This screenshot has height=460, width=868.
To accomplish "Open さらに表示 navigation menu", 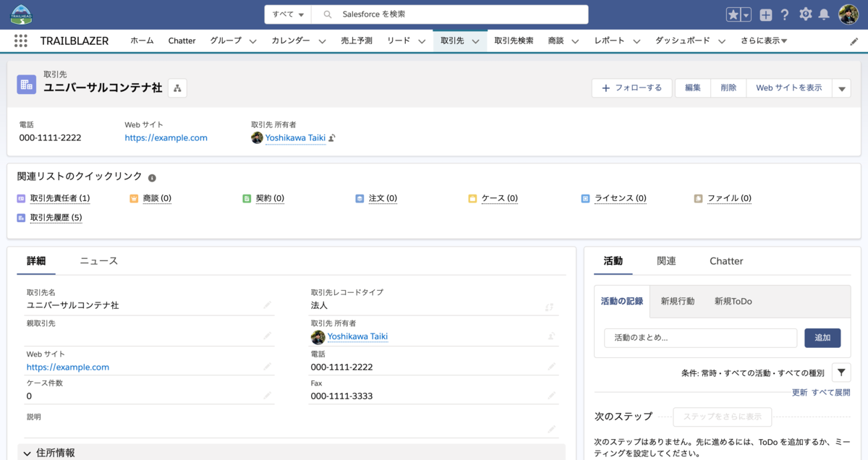I will point(764,41).
